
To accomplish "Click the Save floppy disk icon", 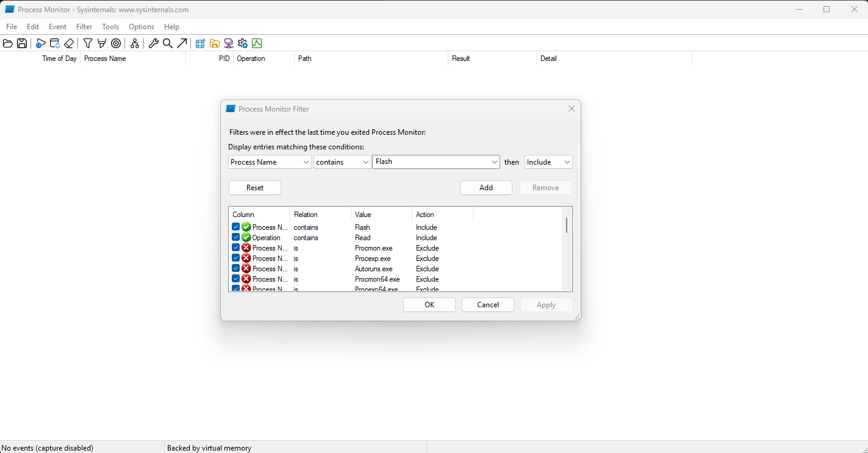I will click(x=22, y=43).
